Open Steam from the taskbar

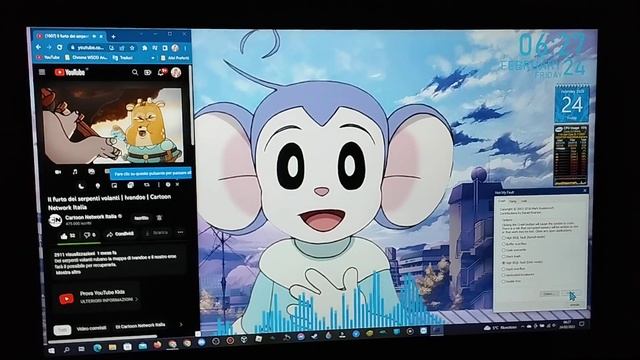point(314,337)
